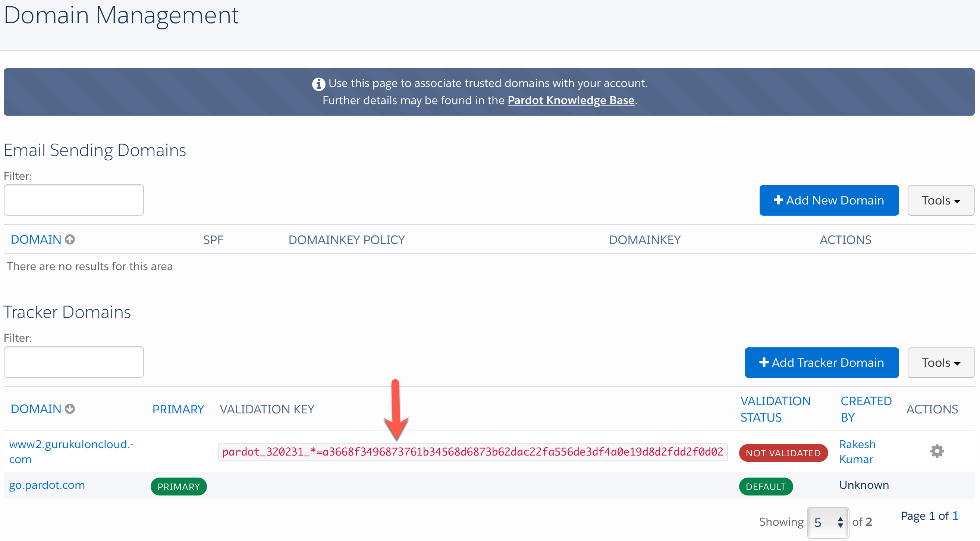This screenshot has width=980, height=541.
Task: Click sort arrow beside Tracker DOMAIN header
Action: 70,409
